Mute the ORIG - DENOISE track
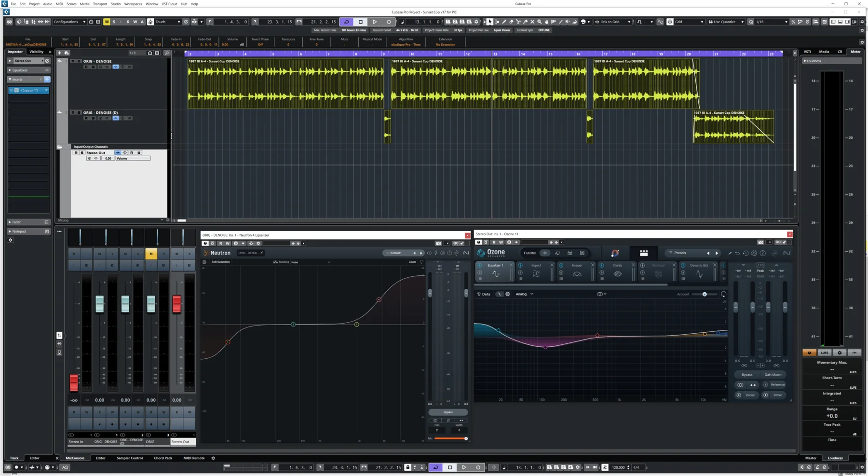Viewport: 868px width, 476px height. tap(73, 61)
